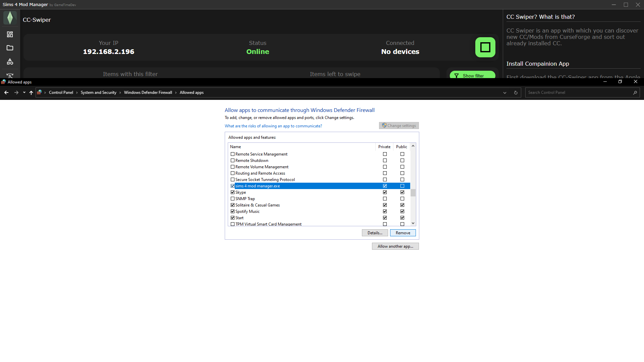The height and width of the screenshot is (362, 644).
Task: Sort by Private column header
Action: click(384, 147)
